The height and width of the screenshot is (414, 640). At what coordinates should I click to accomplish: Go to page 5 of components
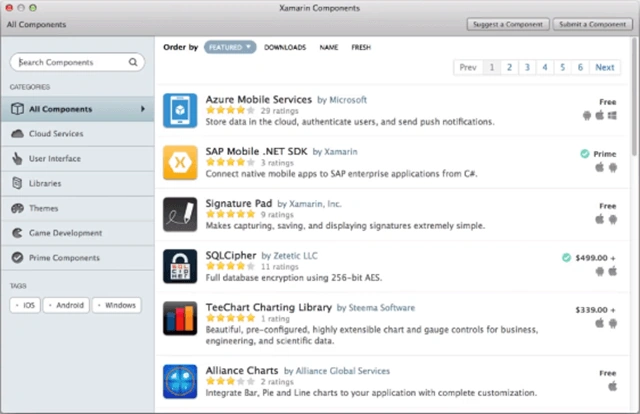point(562,67)
